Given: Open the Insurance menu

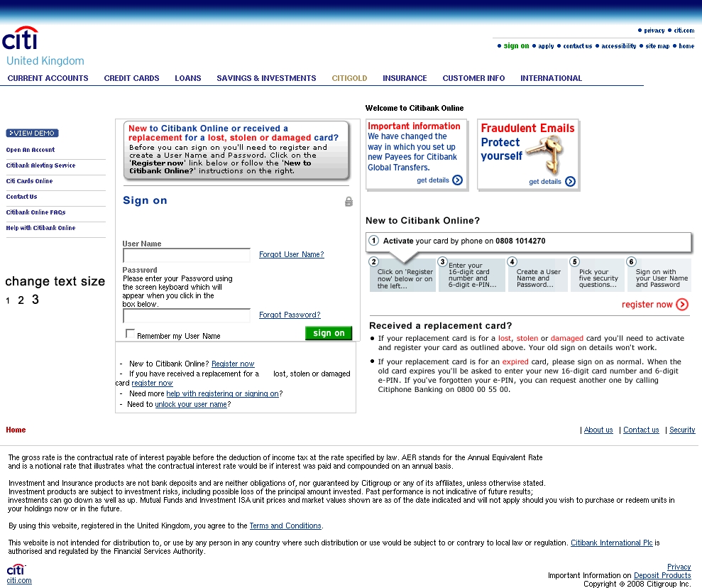Looking at the screenshot, I should click(405, 78).
